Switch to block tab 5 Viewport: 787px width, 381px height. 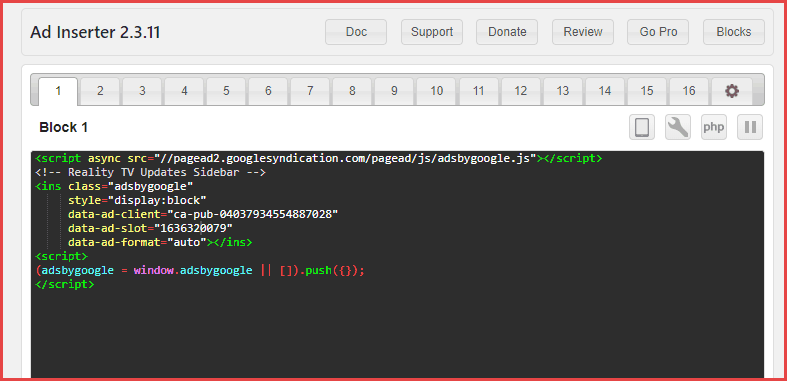pos(226,91)
